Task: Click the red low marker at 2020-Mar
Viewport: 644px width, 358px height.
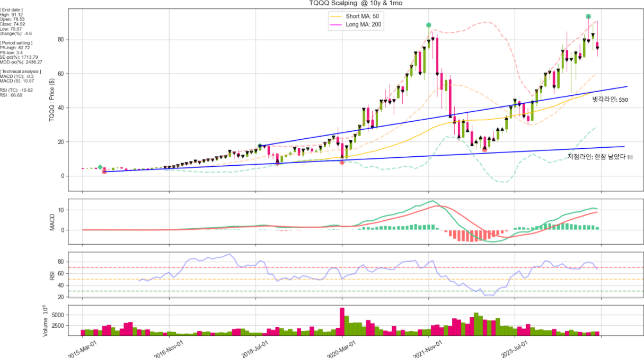Action: pos(342,163)
